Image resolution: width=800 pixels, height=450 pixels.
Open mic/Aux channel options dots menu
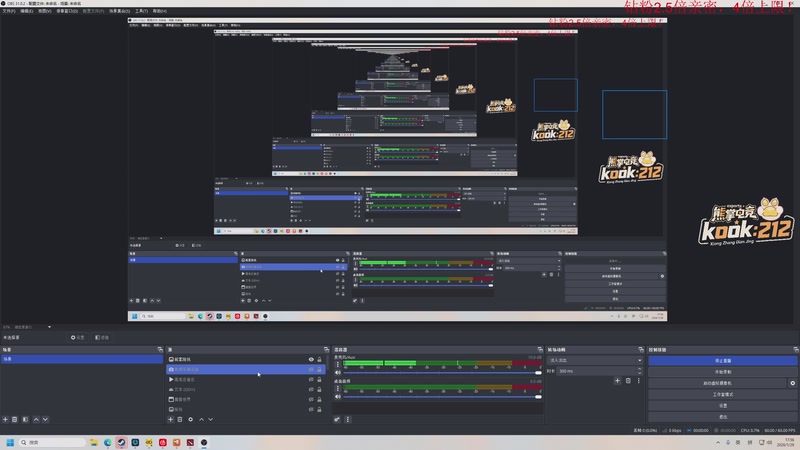[x=337, y=364]
